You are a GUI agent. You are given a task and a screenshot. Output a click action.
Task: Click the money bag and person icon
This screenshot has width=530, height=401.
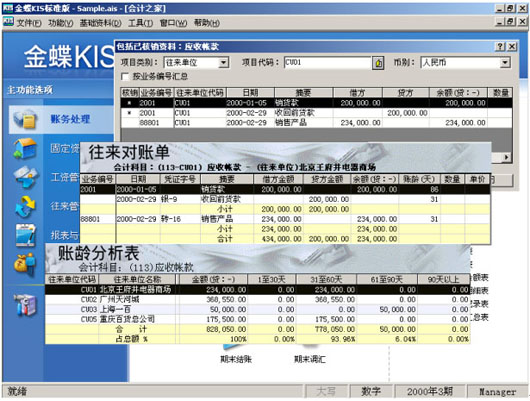tap(25, 263)
